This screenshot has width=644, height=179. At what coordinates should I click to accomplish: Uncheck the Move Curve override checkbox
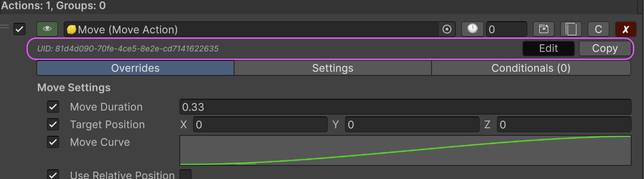point(53,142)
